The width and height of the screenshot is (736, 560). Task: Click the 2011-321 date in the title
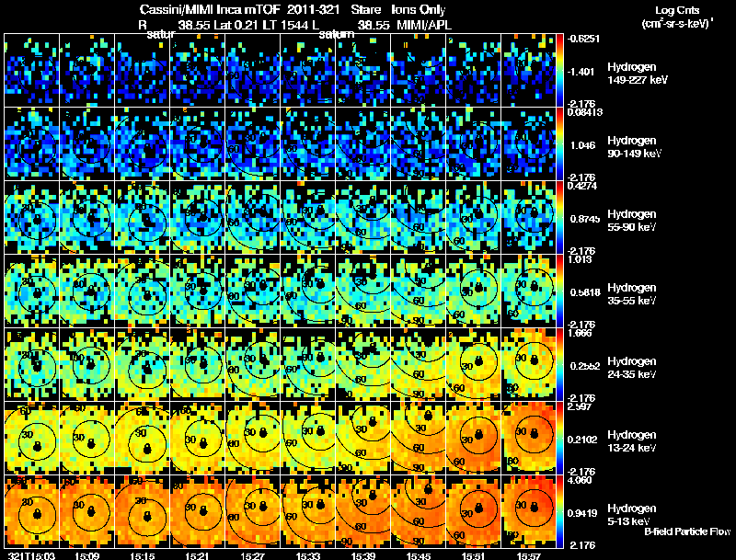[313, 10]
